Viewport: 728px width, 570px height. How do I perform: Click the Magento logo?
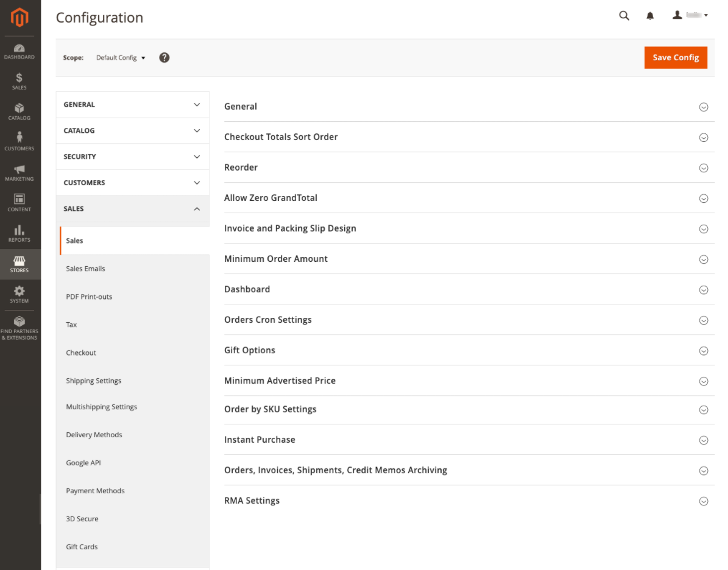pyautogui.click(x=19, y=17)
